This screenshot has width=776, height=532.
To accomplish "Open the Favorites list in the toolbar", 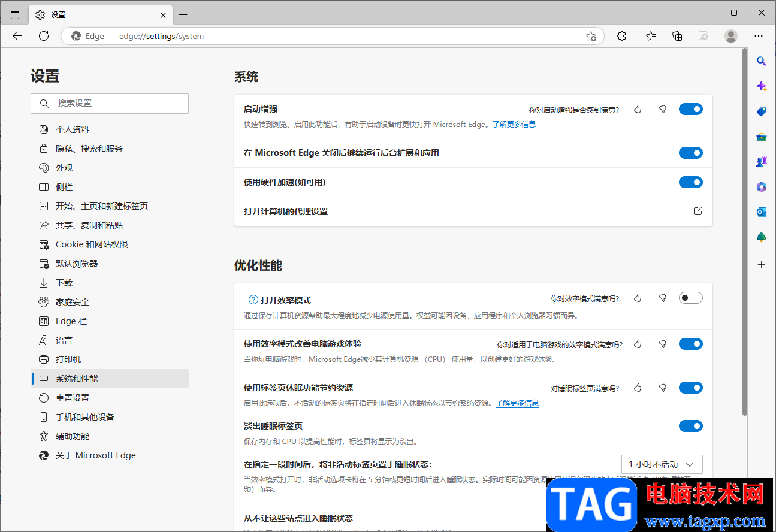I will [x=651, y=36].
